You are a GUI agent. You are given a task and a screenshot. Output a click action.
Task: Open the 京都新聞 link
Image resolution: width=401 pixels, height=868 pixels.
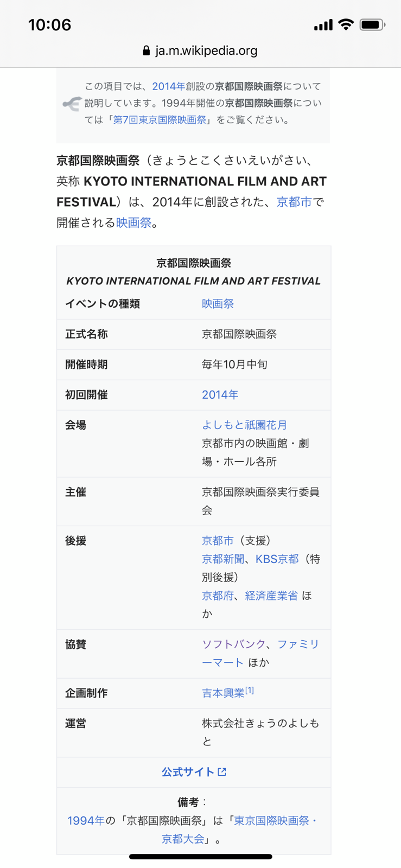[223, 559]
